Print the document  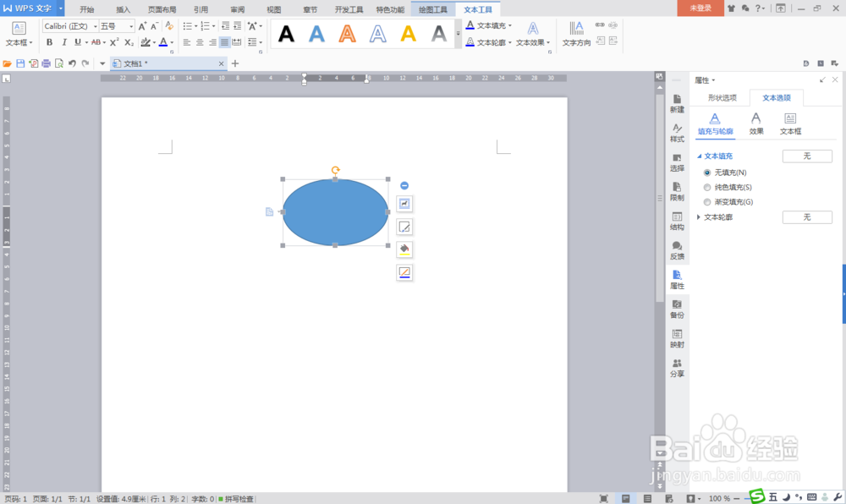click(47, 63)
